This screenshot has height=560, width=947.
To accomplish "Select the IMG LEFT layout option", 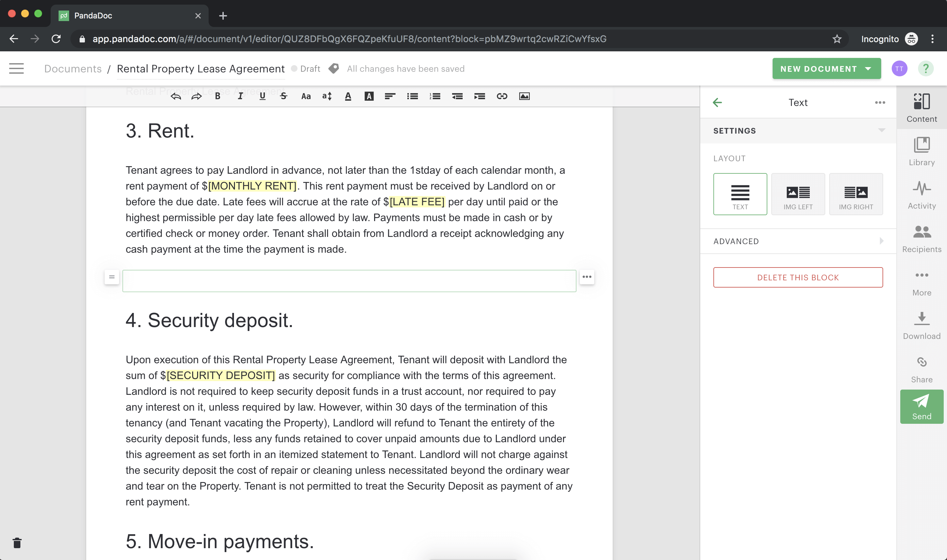I will pos(798,194).
